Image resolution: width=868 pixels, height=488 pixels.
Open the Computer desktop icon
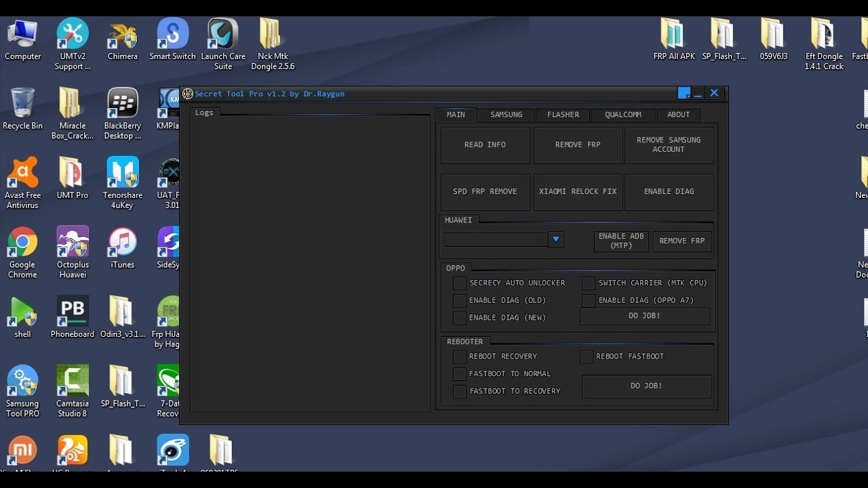[22, 40]
